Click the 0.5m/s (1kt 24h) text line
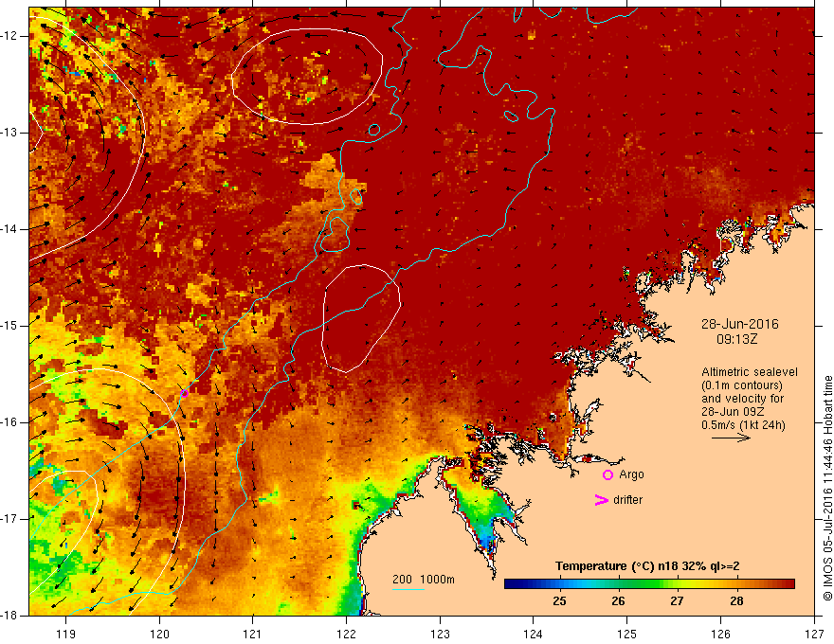Screen dimensions: 834x644 coord(743,425)
